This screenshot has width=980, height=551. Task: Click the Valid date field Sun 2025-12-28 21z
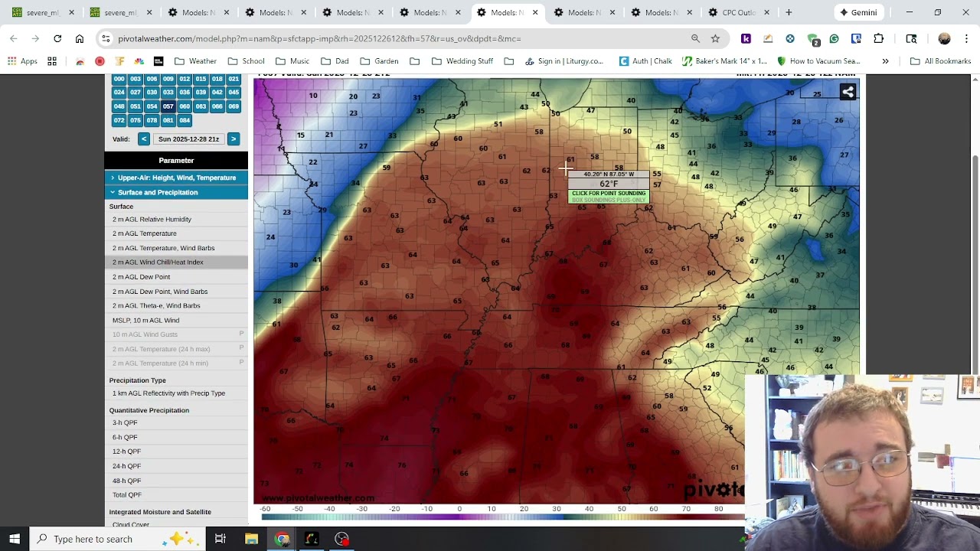(x=188, y=139)
